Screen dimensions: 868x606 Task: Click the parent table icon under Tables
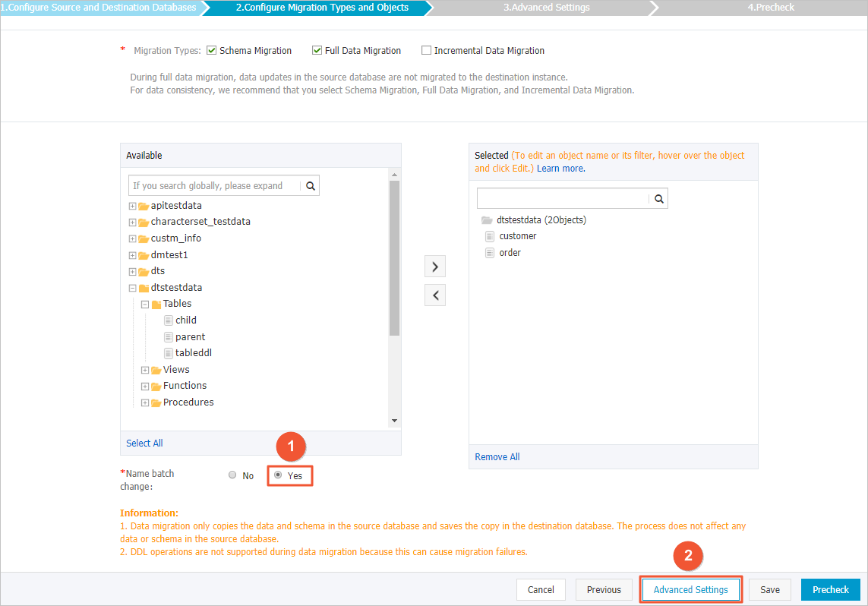tap(169, 336)
